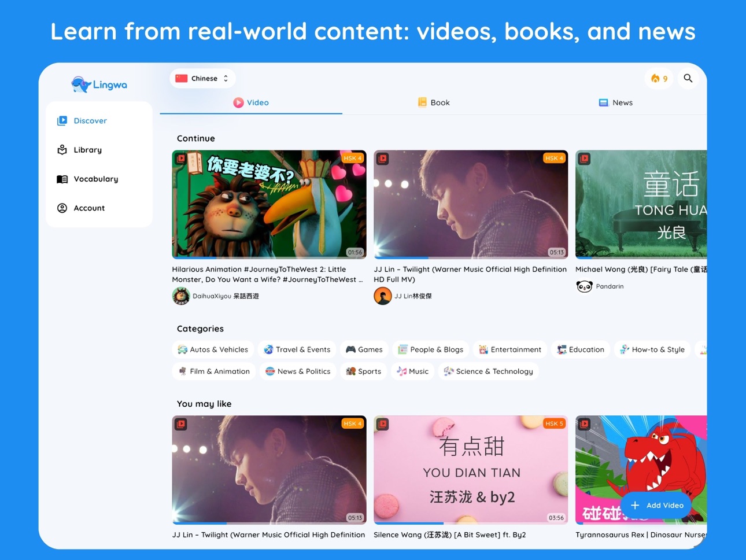
Task: Open the Tong Hua Fairy Tale thumbnail
Action: coord(641,204)
